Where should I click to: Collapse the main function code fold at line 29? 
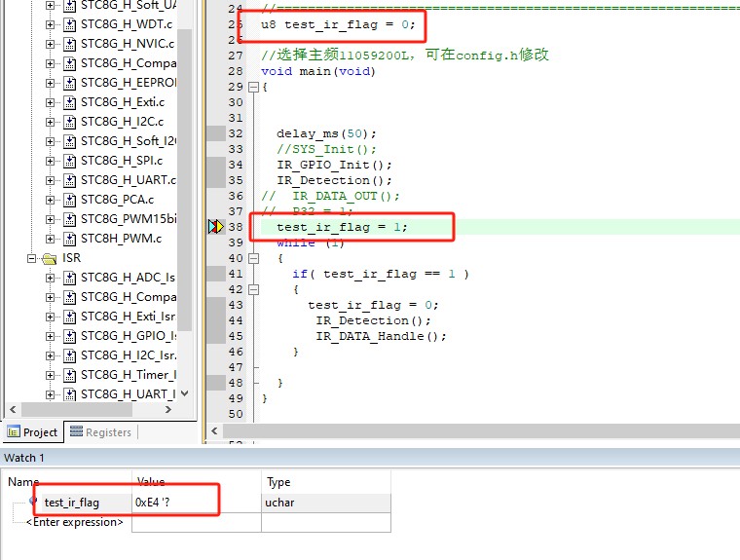tap(254, 87)
